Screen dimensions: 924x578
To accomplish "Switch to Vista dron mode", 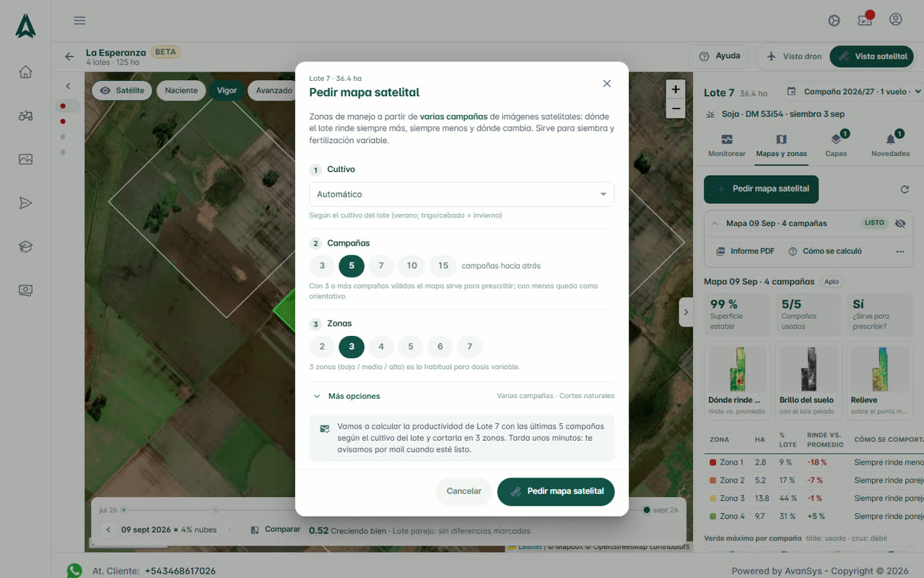I will point(793,56).
